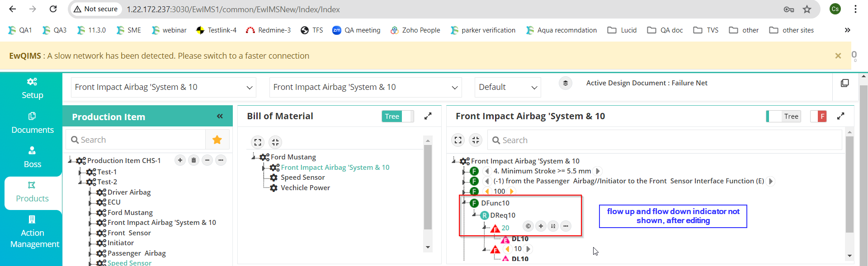868x266 pixels.
Task: Collapse all nodes in Front Impact Airbag panel
Action: pyautogui.click(x=476, y=140)
